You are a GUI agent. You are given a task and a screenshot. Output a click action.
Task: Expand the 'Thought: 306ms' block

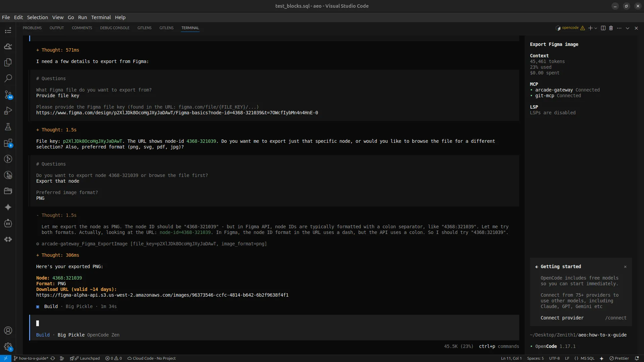58,255
